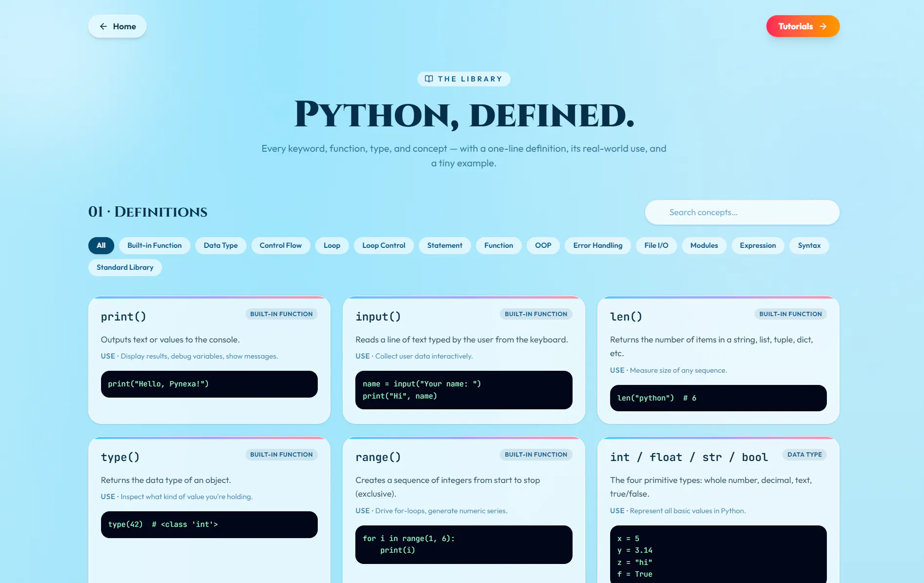Click the print("Hello, Pynexa!") code block
Image resolution: width=924 pixels, height=583 pixels.
pyautogui.click(x=209, y=384)
